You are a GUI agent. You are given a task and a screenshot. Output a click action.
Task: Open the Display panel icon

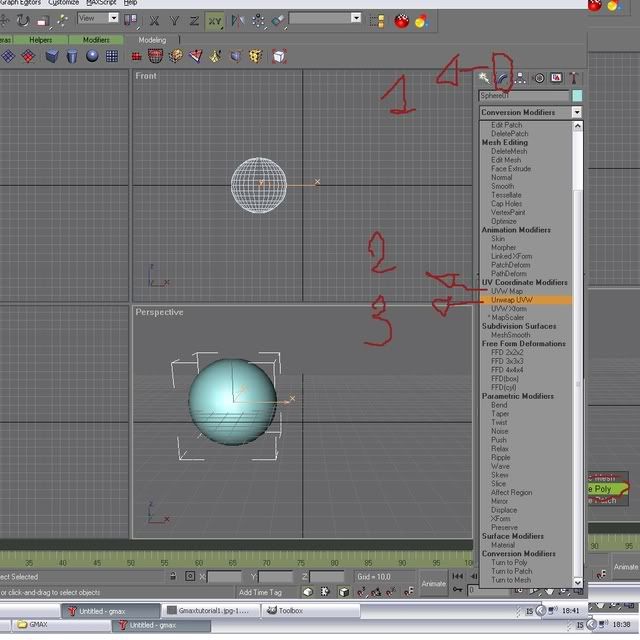[556, 78]
